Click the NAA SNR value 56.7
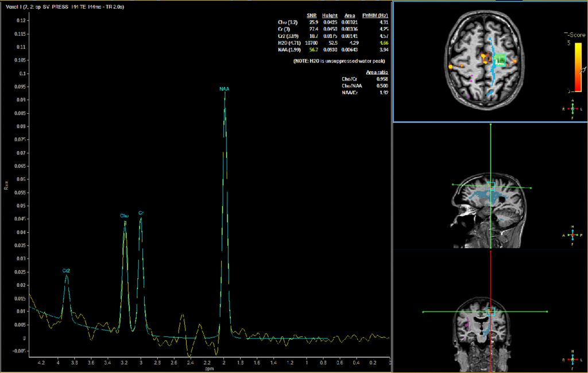Viewport: 588px width, 373px height. [313, 49]
